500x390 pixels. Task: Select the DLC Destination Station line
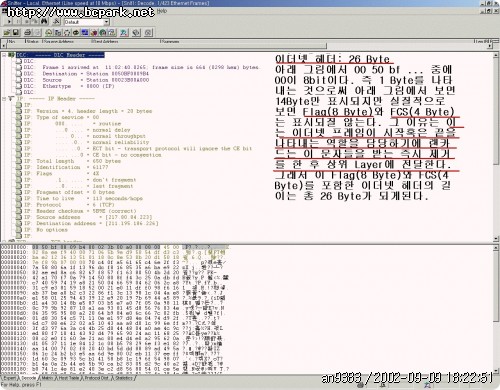pos(86,74)
